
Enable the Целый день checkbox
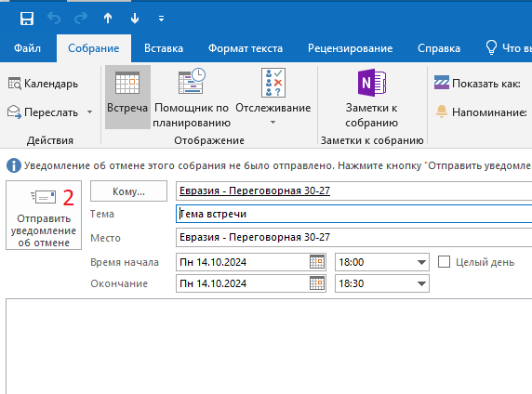click(445, 262)
